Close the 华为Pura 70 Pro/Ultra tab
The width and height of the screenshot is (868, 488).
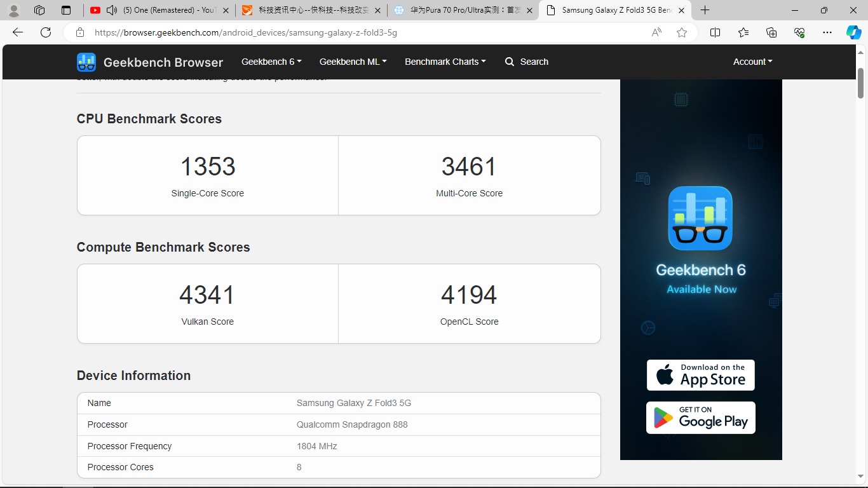point(530,10)
